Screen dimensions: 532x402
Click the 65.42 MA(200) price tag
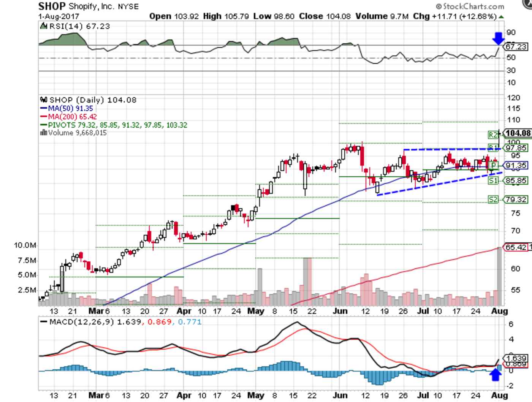point(516,247)
